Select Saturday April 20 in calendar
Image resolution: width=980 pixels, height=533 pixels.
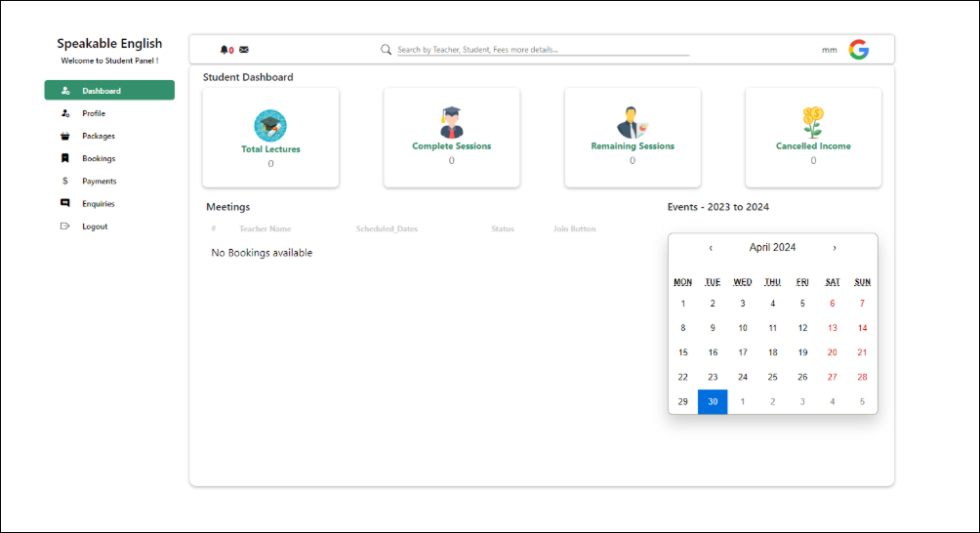click(x=832, y=352)
